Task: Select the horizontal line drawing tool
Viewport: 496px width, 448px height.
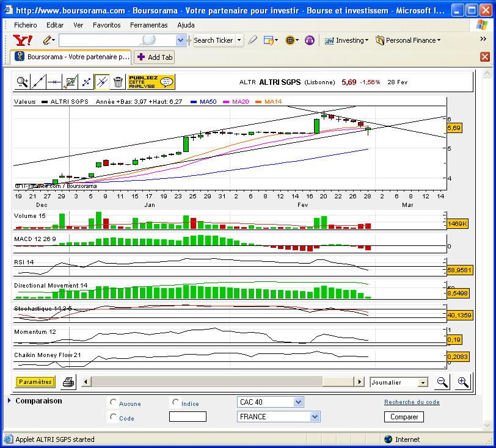Action: [54, 82]
